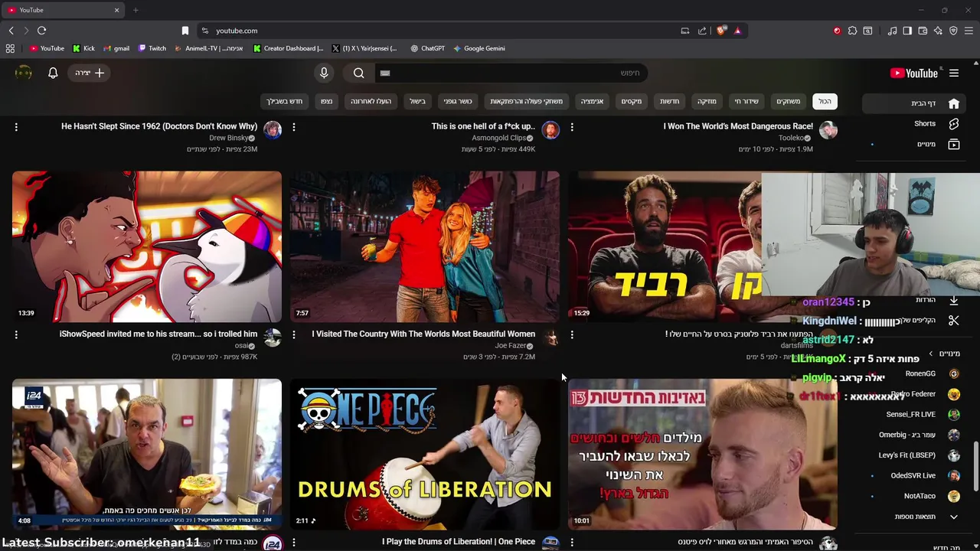Select the 'חדש בשבילך' filter chip
This screenshot has height=551, width=980.
click(285, 101)
